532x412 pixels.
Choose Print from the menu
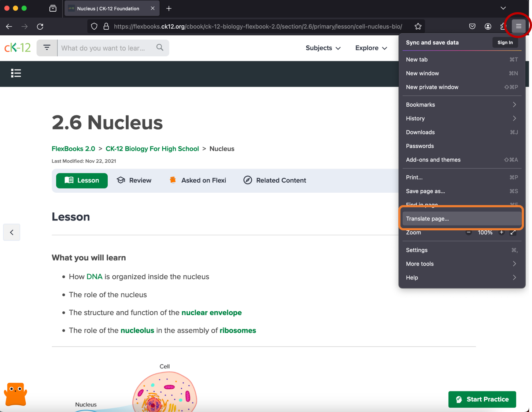pyautogui.click(x=462, y=177)
